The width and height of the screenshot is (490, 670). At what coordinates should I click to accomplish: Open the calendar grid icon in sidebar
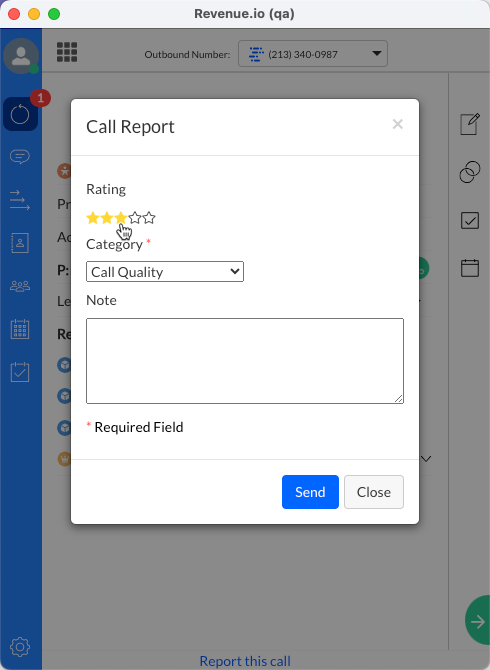click(x=20, y=329)
